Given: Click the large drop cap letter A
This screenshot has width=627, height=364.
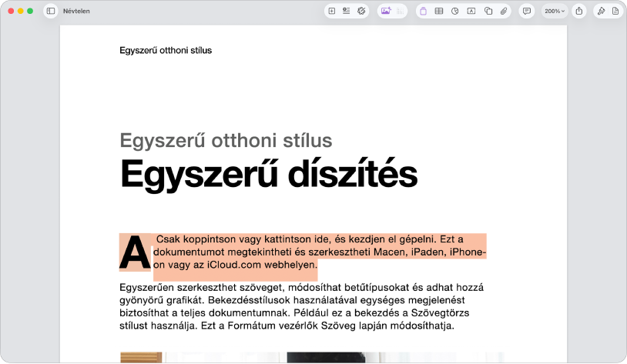Looking at the screenshot, I should pyautogui.click(x=135, y=252).
